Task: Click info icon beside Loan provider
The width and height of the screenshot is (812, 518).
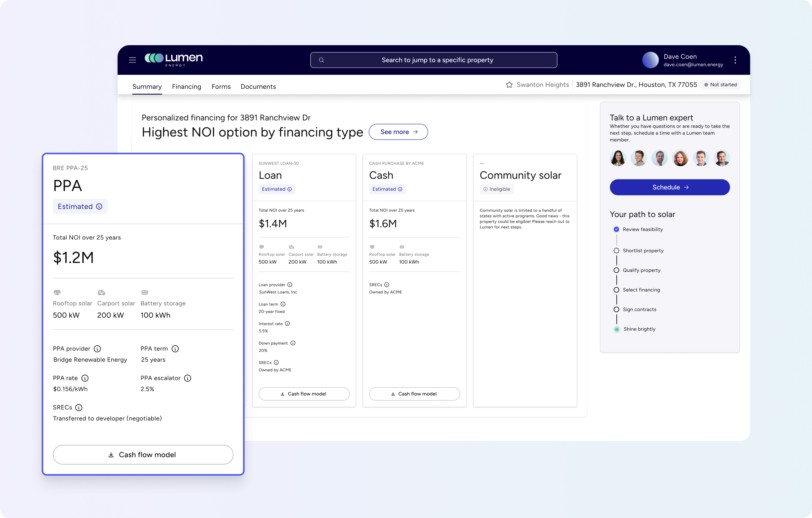Action: [x=290, y=285]
